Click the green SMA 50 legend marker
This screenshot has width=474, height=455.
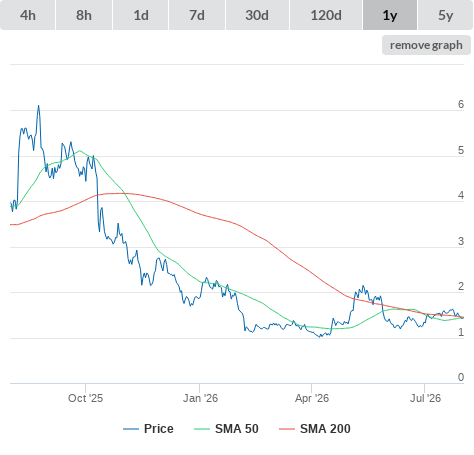point(202,429)
